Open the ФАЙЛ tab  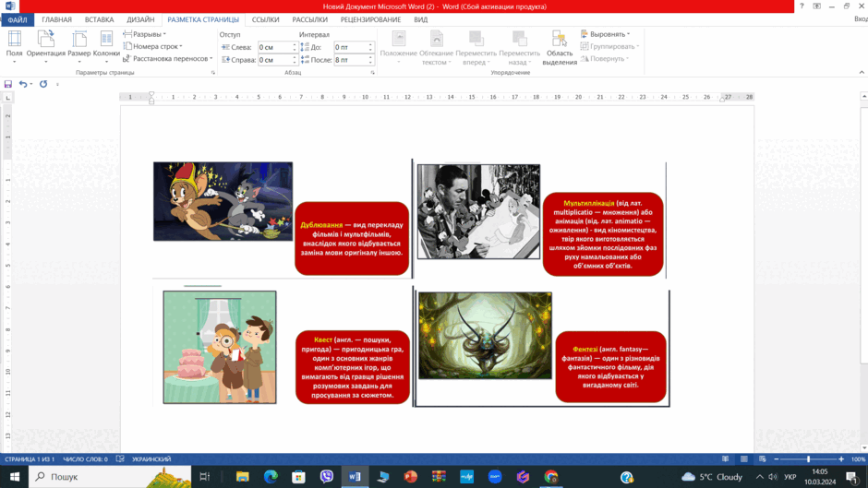coord(18,19)
